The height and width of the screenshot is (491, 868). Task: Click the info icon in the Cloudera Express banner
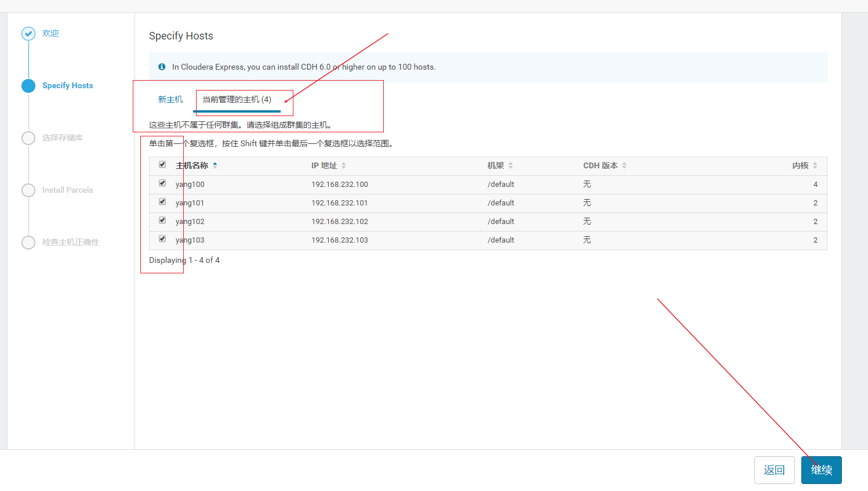(162, 66)
